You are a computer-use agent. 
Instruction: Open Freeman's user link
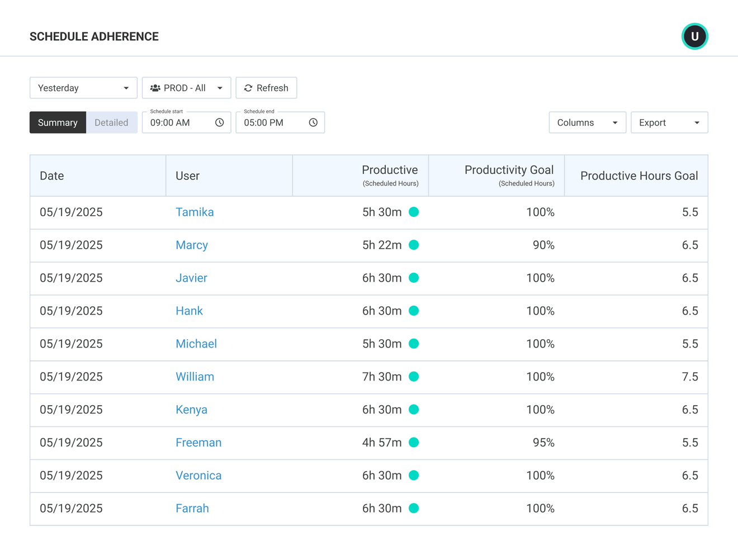(x=198, y=443)
